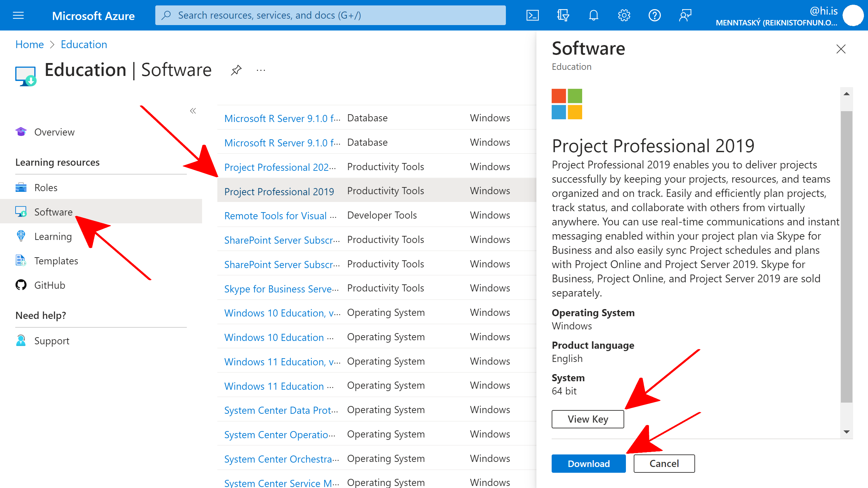This screenshot has width=868, height=488.
Task: Click the blue Download button
Action: [x=589, y=464]
